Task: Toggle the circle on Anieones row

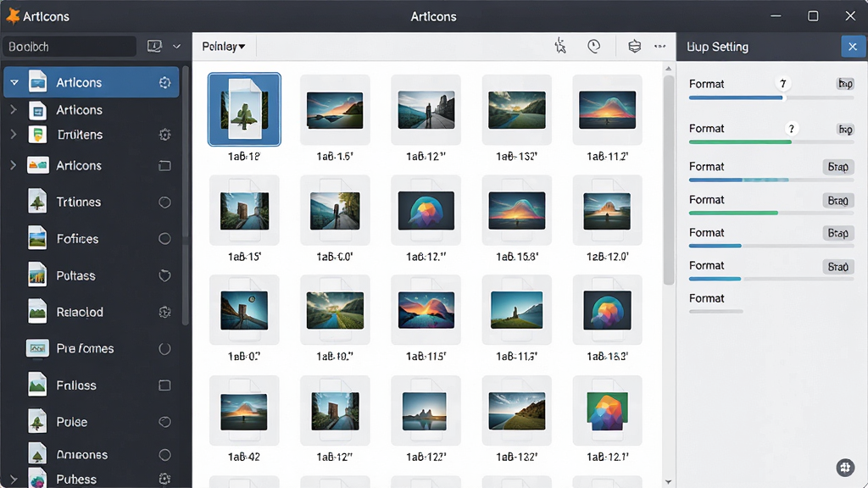Action: coord(165,455)
